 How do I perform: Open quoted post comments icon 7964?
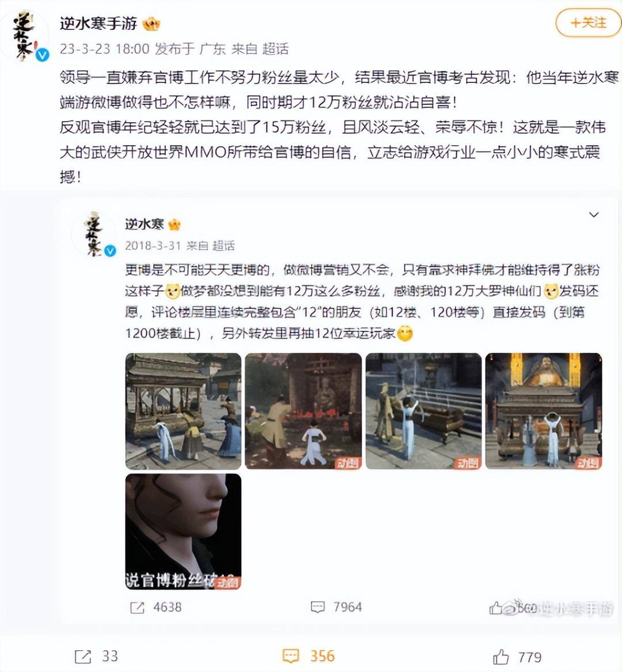click(x=317, y=607)
